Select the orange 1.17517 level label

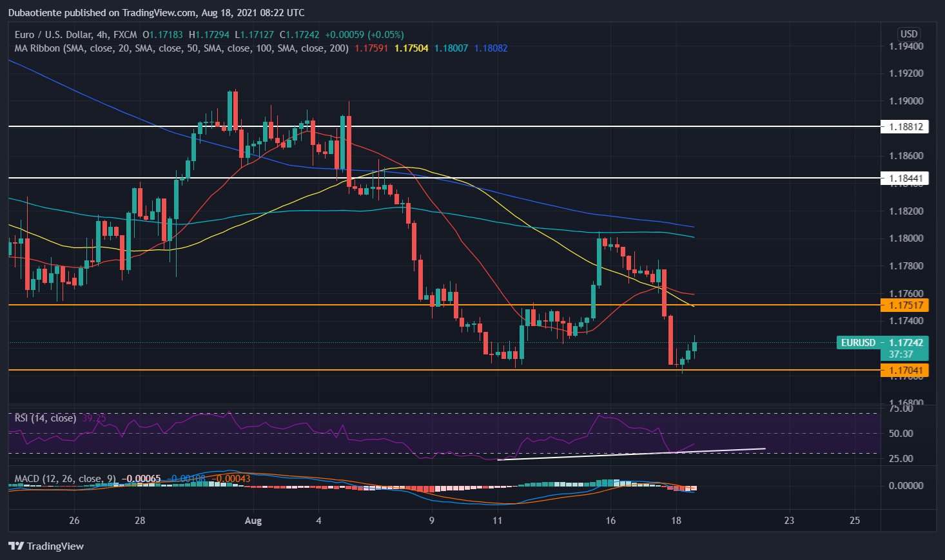905,305
